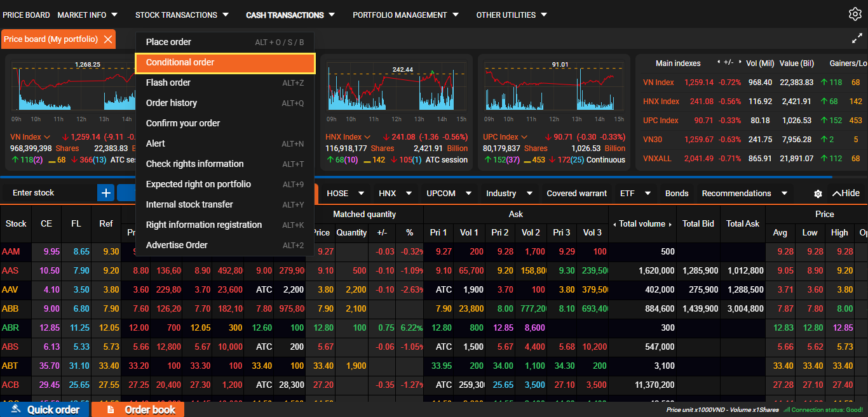This screenshot has width=868, height=417.
Task: Click the fullscreen expand arrows icon
Action: (x=857, y=39)
